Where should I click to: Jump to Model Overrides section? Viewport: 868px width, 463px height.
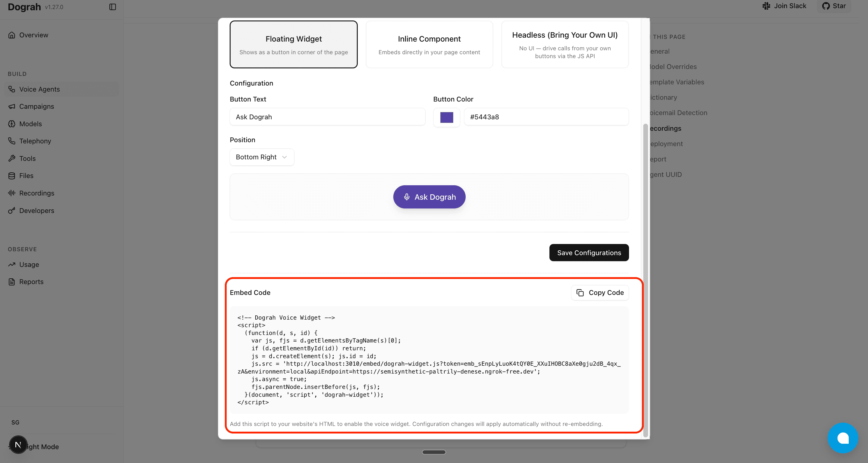(673, 67)
